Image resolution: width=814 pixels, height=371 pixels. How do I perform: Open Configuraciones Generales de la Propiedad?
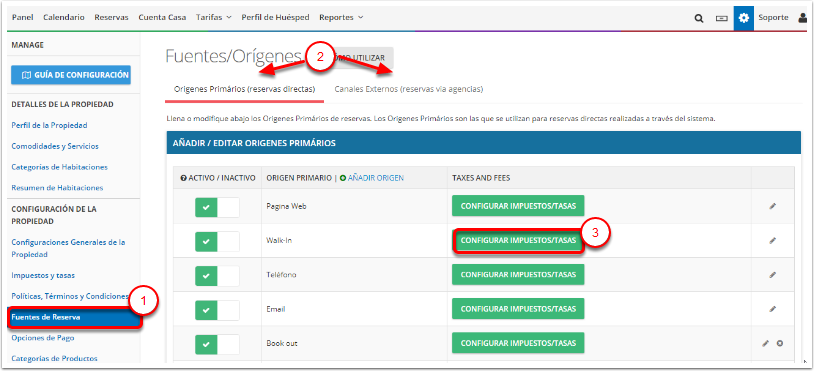click(69, 248)
